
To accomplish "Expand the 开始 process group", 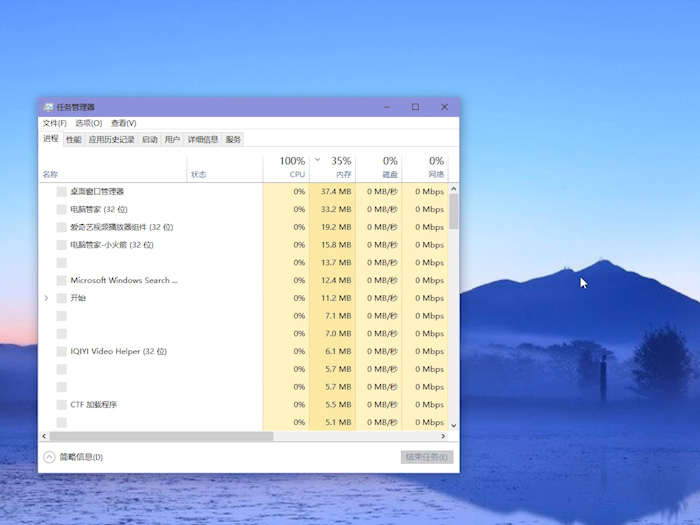I will pos(46,298).
